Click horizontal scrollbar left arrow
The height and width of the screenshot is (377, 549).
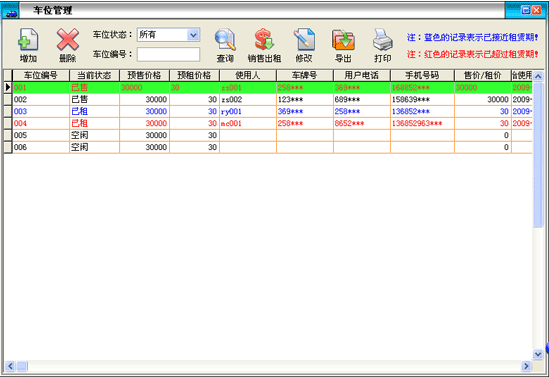pos(10,366)
